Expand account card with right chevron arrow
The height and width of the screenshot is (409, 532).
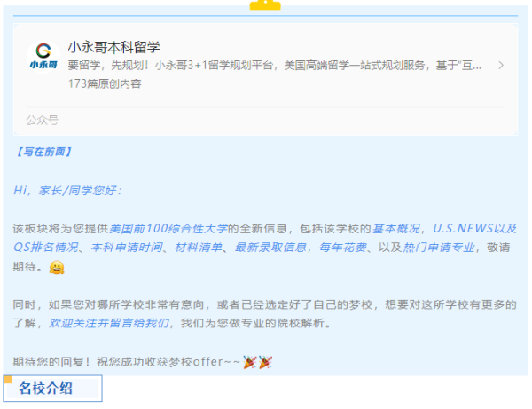(x=501, y=65)
